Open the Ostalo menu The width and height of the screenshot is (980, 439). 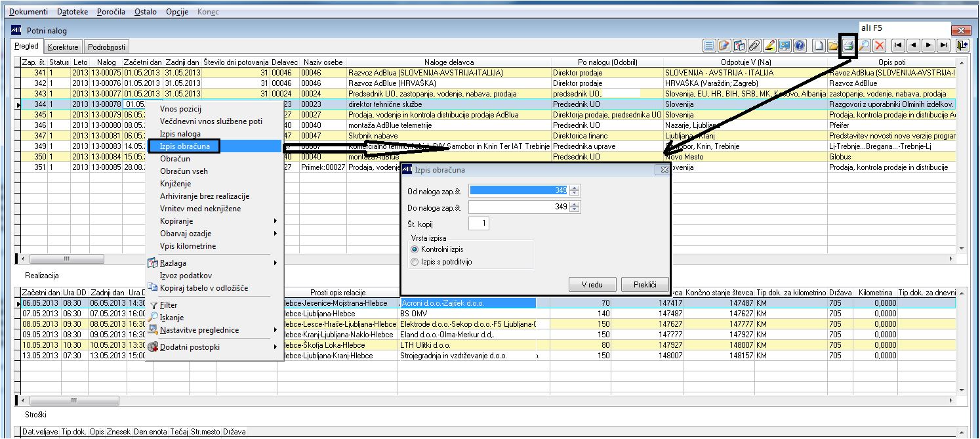tap(146, 12)
